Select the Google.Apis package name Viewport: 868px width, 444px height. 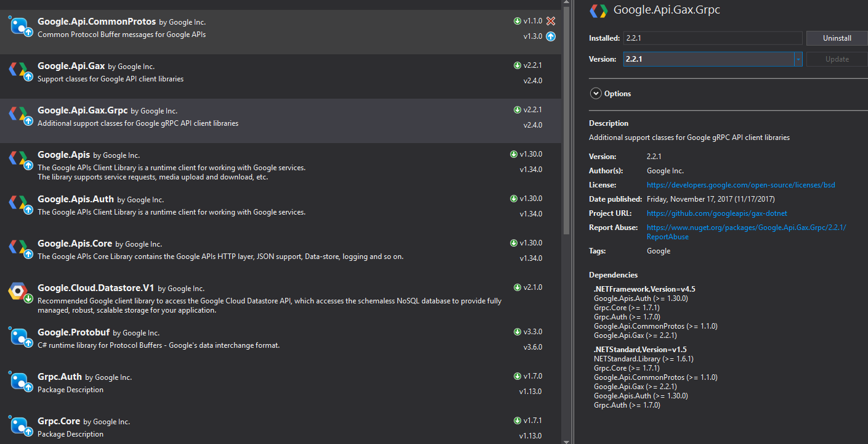point(63,155)
